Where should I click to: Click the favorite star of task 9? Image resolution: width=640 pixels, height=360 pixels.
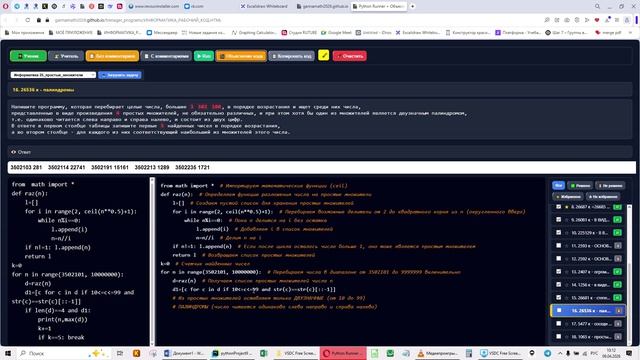tap(567, 220)
